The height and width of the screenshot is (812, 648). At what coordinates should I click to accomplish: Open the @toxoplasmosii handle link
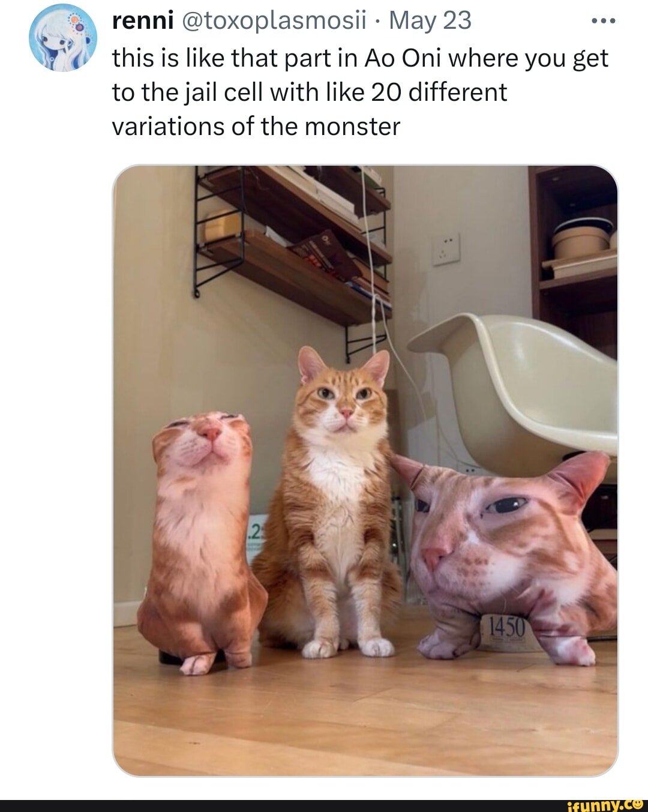(273, 21)
